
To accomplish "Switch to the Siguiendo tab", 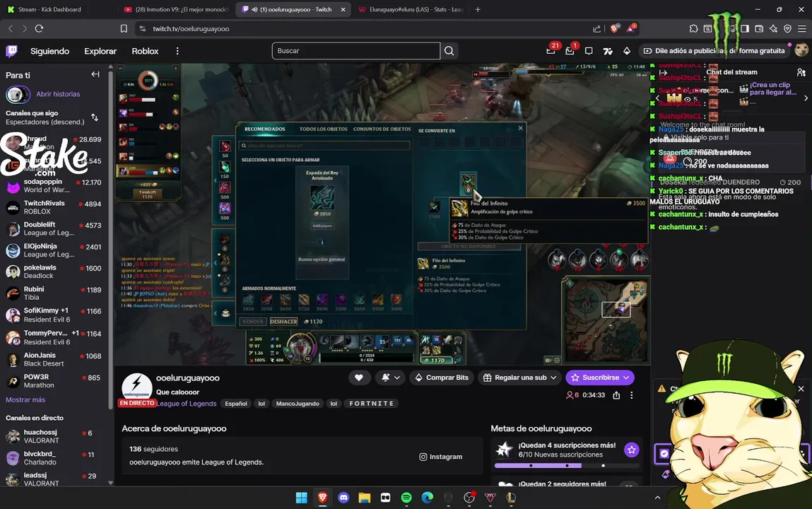I will 49,51.
